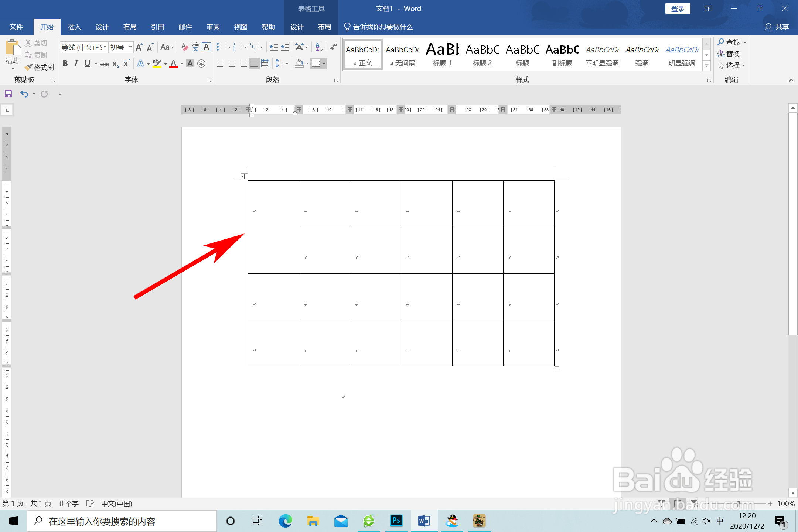Open Photoshop from the taskbar
Image resolution: width=798 pixels, height=532 pixels.
(x=396, y=521)
